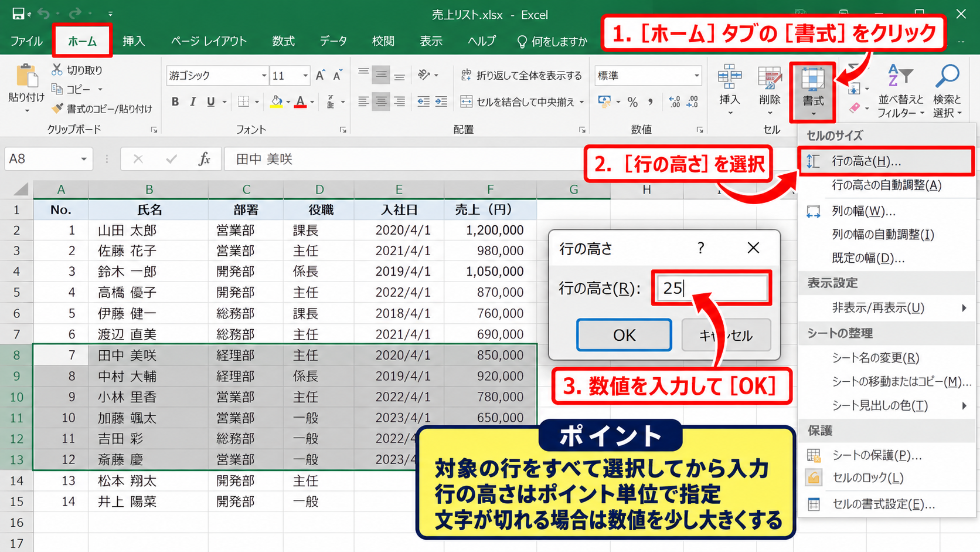Open Sort and Filter (並べ替えとフィルター)

900,91
